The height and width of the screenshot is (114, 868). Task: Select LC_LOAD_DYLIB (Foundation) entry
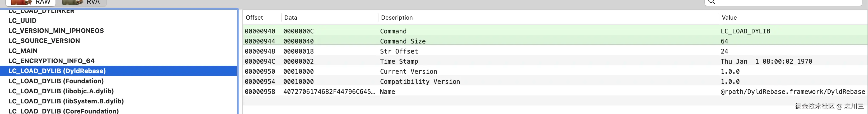[x=56, y=81]
